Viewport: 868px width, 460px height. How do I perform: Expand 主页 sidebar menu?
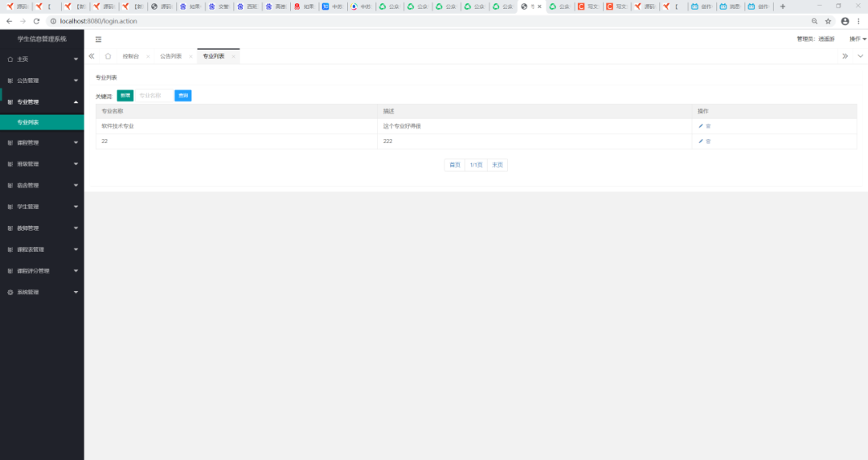pyautogui.click(x=42, y=60)
